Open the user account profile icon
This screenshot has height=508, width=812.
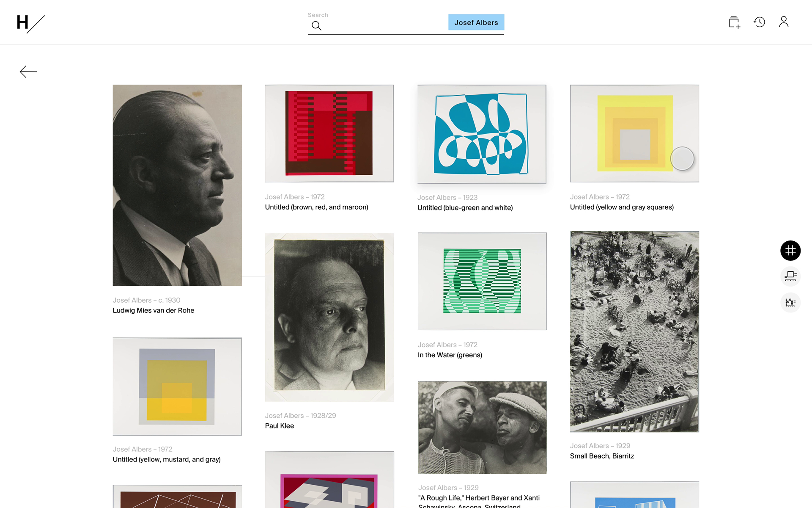click(784, 22)
